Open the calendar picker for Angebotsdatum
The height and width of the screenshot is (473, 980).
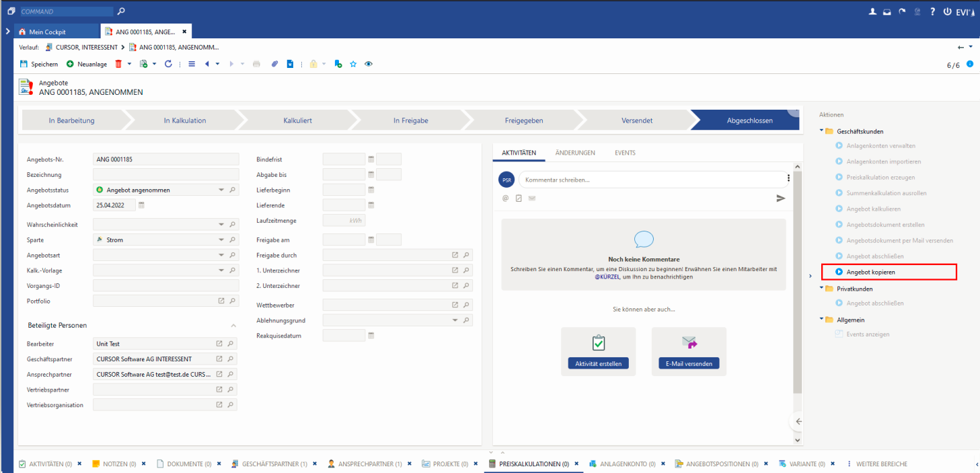(142, 205)
